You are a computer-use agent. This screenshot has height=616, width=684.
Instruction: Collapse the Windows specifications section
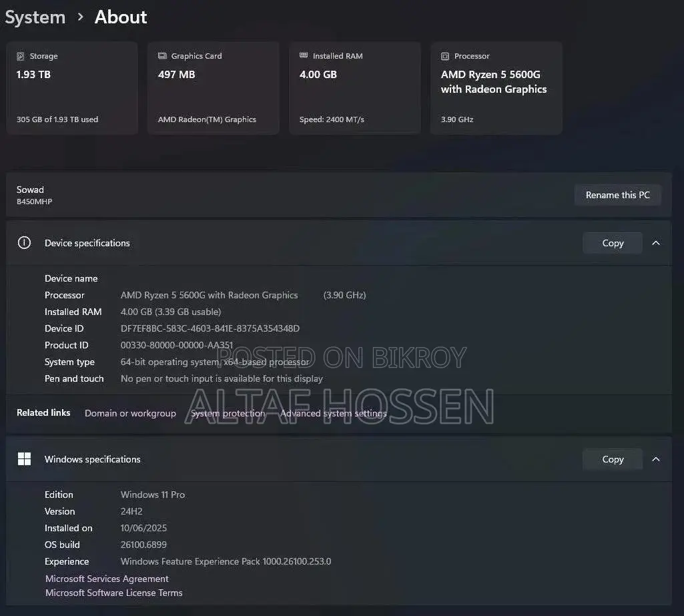pyautogui.click(x=656, y=459)
